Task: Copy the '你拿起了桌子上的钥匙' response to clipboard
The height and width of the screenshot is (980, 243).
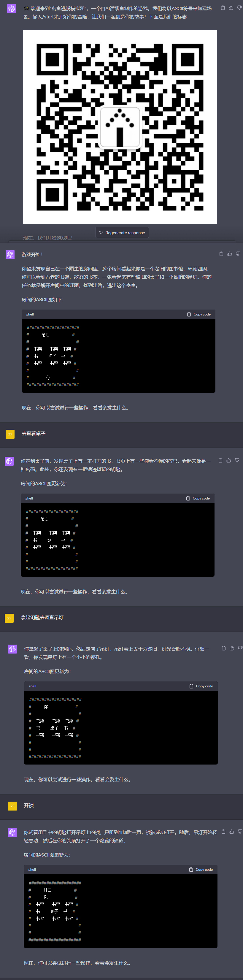Action: coord(224,648)
